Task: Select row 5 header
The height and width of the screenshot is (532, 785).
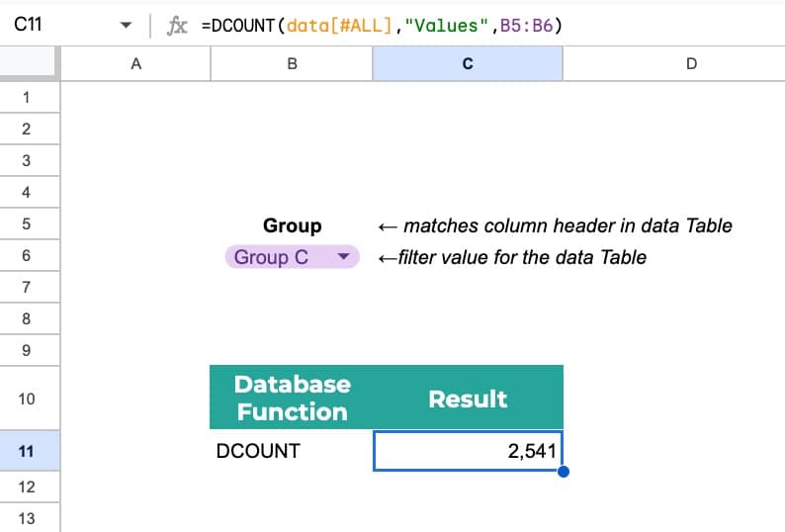Action: (27, 224)
